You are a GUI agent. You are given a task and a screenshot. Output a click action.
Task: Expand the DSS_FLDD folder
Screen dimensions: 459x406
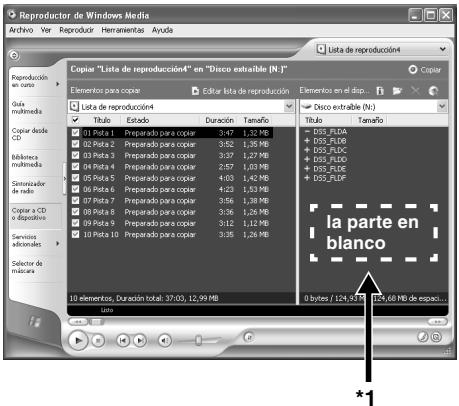[x=307, y=159]
